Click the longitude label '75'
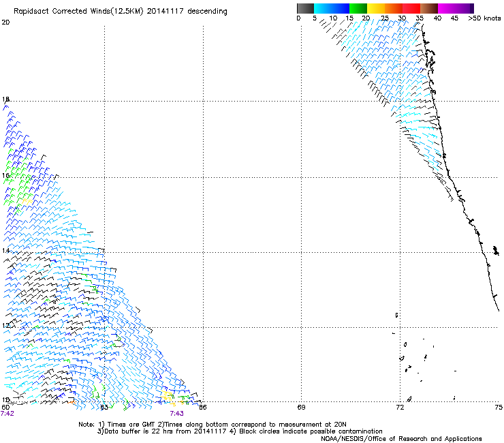 [499, 408]
